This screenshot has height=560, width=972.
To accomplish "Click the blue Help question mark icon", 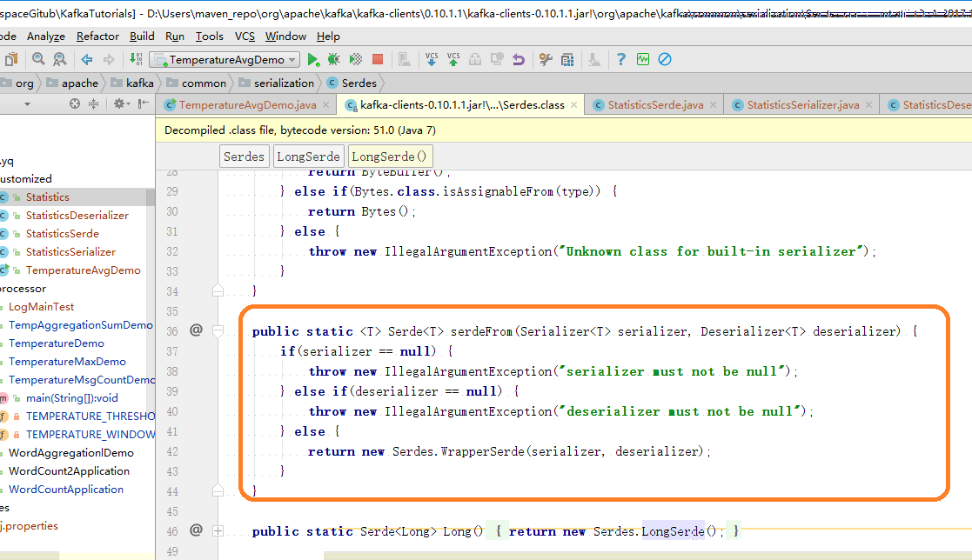I will [x=621, y=59].
